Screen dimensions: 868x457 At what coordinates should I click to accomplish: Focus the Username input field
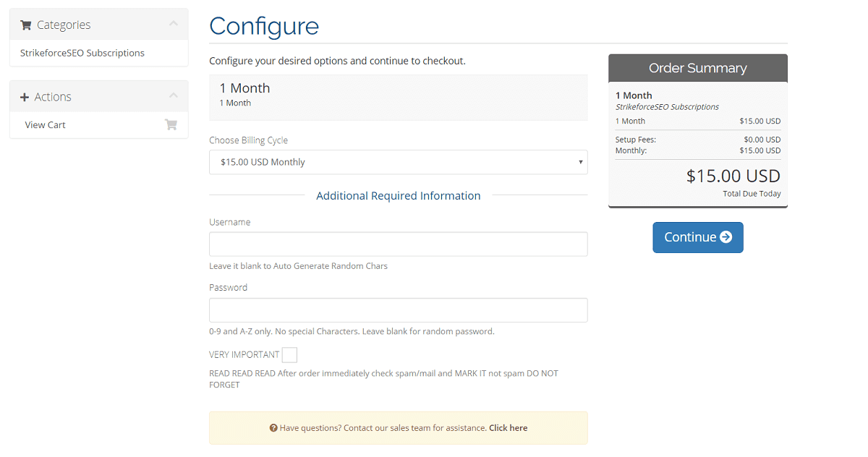click(x=399, y=244)
